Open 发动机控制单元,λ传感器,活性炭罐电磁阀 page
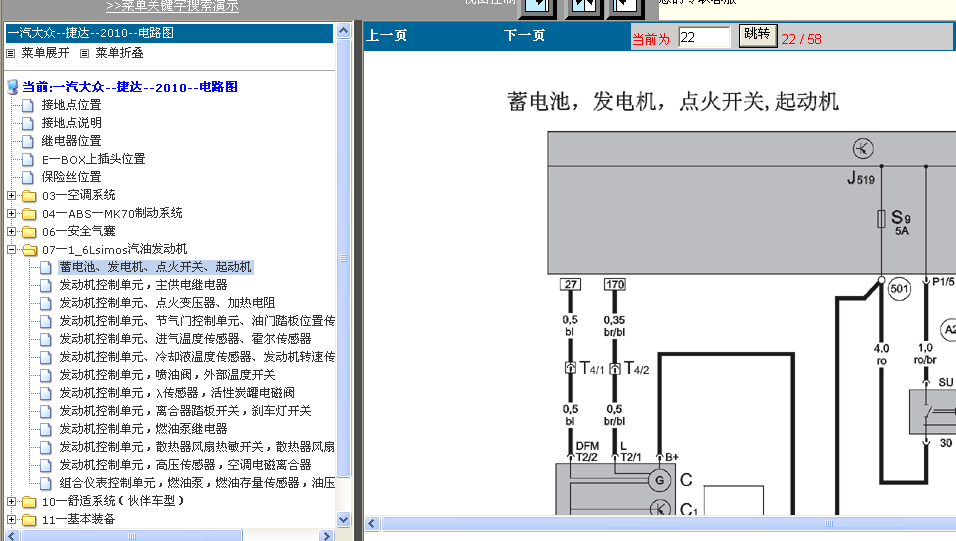This screenshot has height=541, width=956. 177,393
